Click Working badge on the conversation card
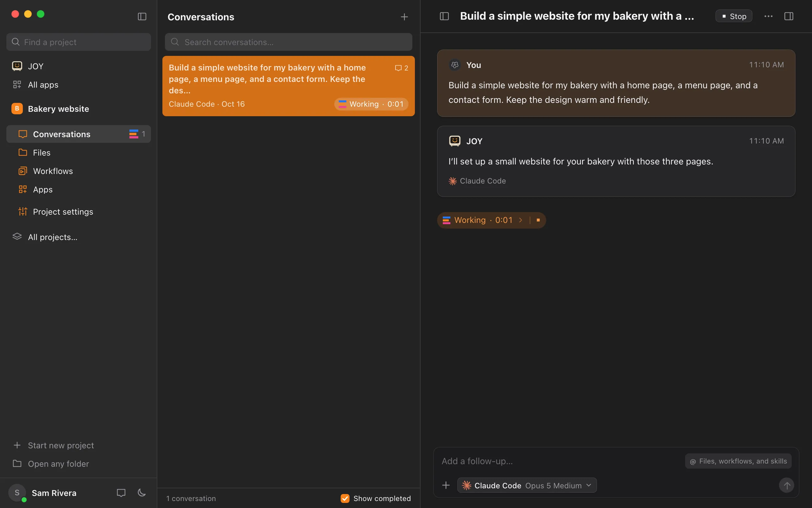This screenshot has height=508, width=812. pyautogui.click(x=371, y=104)
